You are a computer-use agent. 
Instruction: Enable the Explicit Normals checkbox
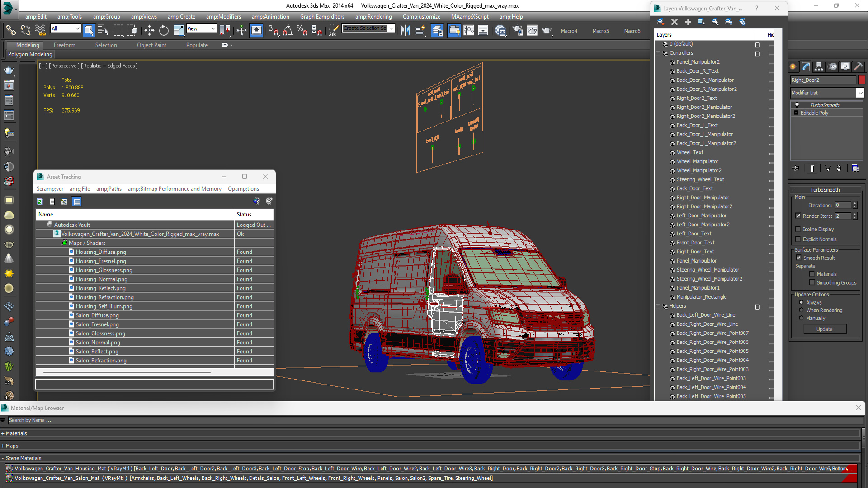(798, 239)
